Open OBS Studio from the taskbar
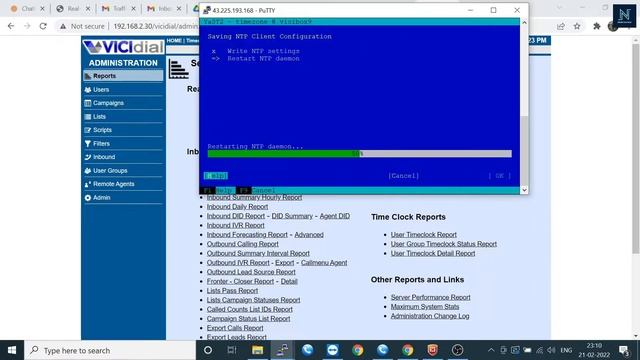 [458, 350]
